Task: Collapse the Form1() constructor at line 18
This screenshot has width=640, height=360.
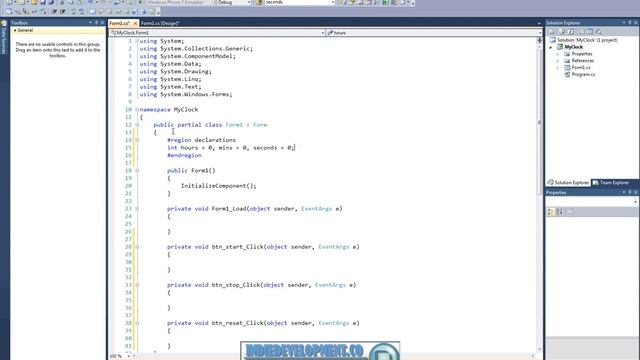Action: click(x=137, y=171)
